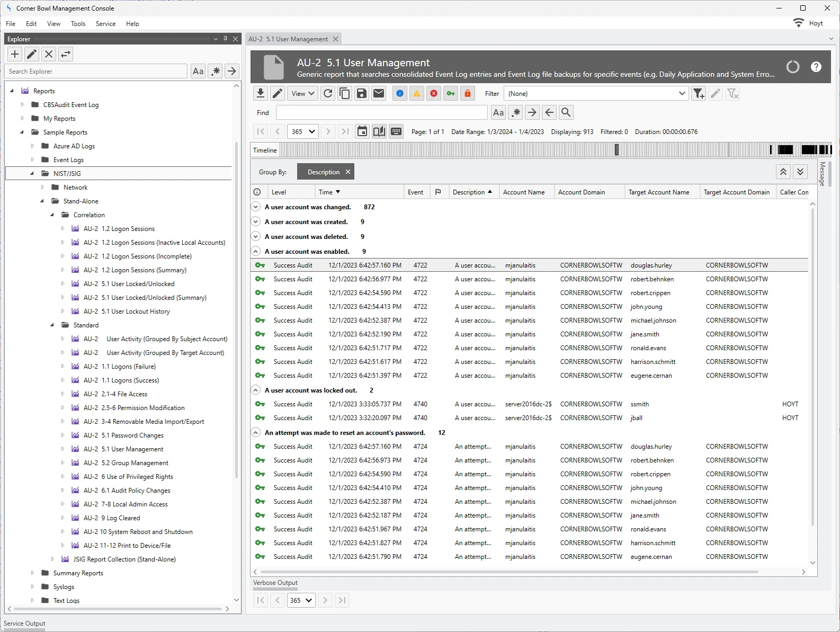Expand the 'A user account was changed' group
Screen dimensions: 840x632
tap(256, 207)
